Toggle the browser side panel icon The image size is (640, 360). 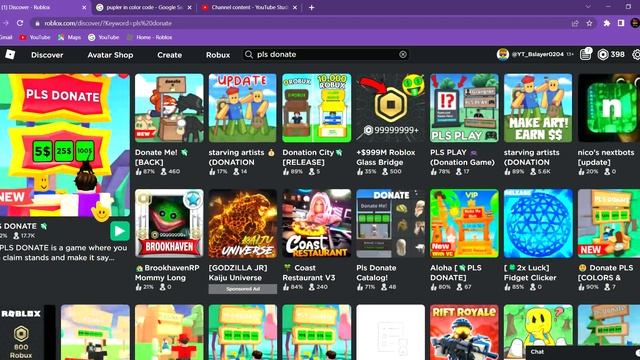click(621, 23)
